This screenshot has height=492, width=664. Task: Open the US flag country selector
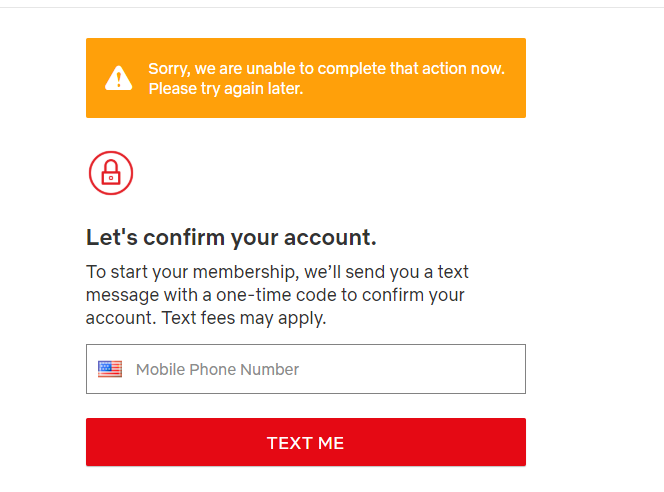point(110,369)
